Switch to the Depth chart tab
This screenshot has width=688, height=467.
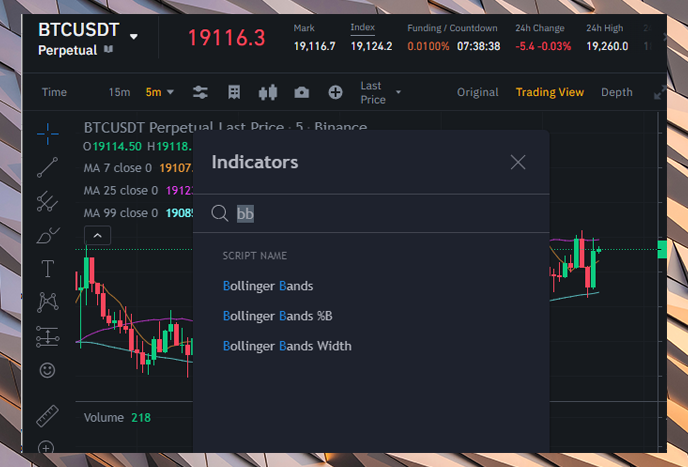pyautogui.click(x=616, y=92)
